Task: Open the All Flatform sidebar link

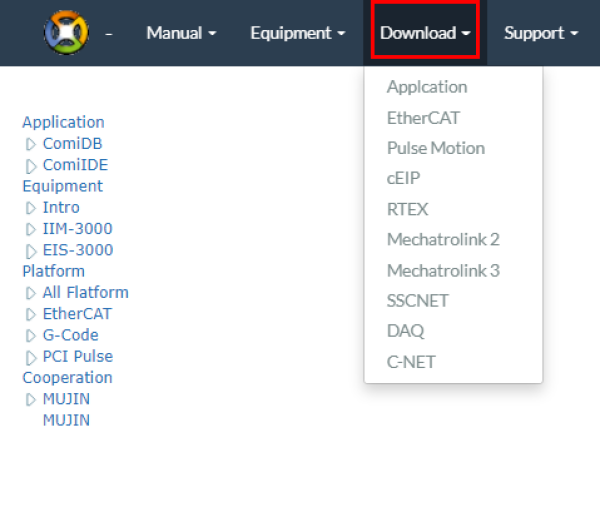Action: (x=85, y=292)
